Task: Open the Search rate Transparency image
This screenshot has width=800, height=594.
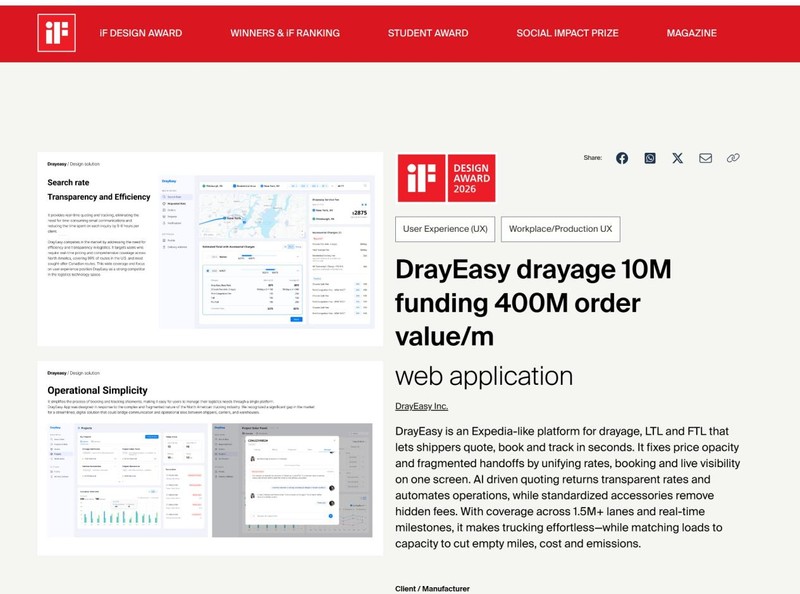Action: click(210, 249)
